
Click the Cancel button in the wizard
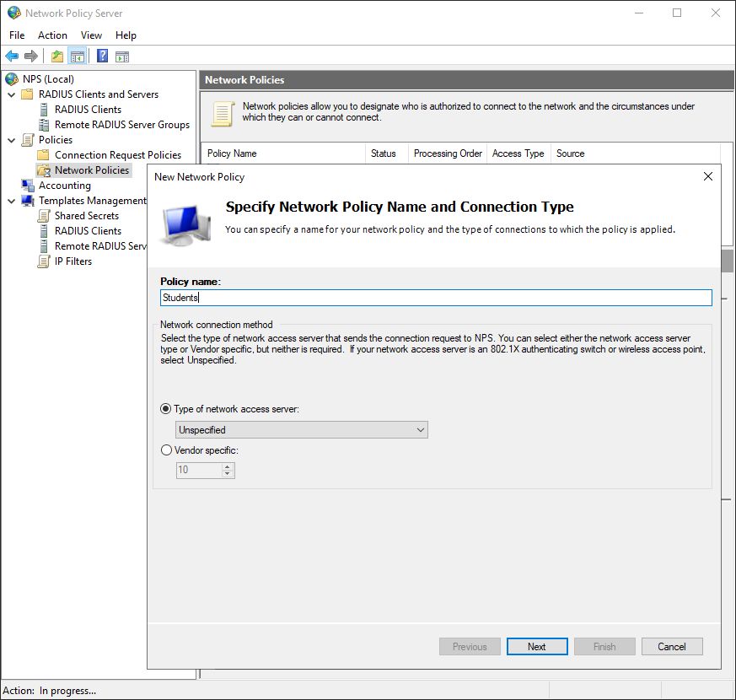672,647
